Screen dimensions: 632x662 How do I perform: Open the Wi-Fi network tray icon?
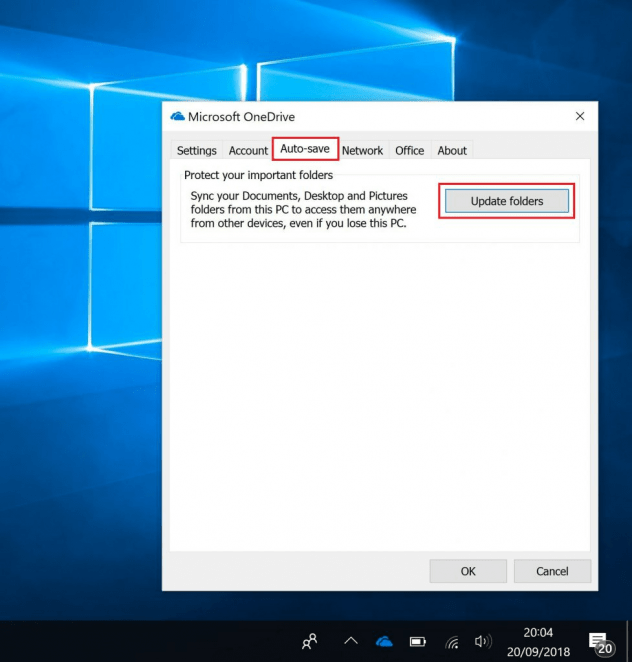(452, 642)
